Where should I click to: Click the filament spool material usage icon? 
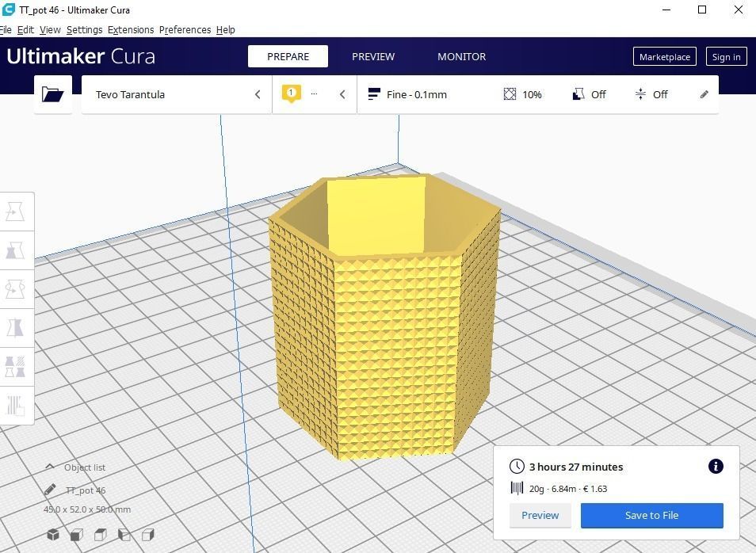pyautogui.click(x=517, y=488)
